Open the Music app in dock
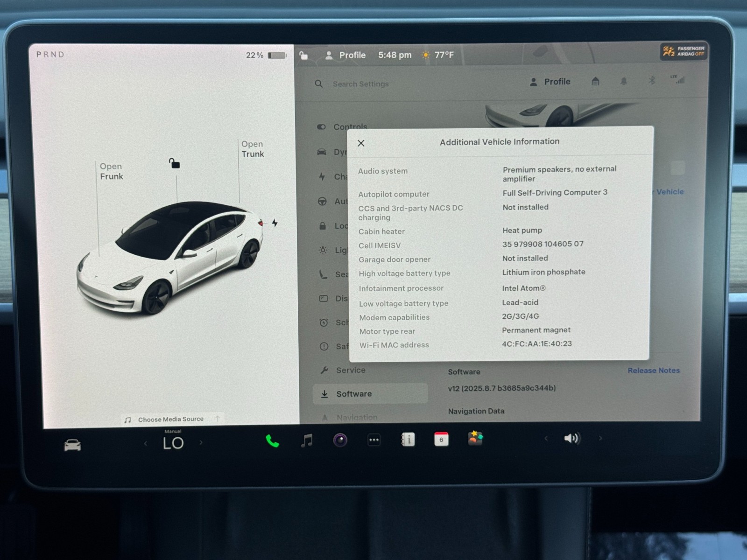Screen dimensions: 747x560 [307, 440]
